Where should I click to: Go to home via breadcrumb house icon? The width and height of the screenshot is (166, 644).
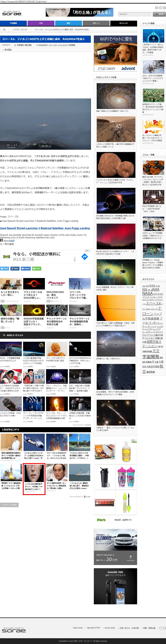point(4,29)
